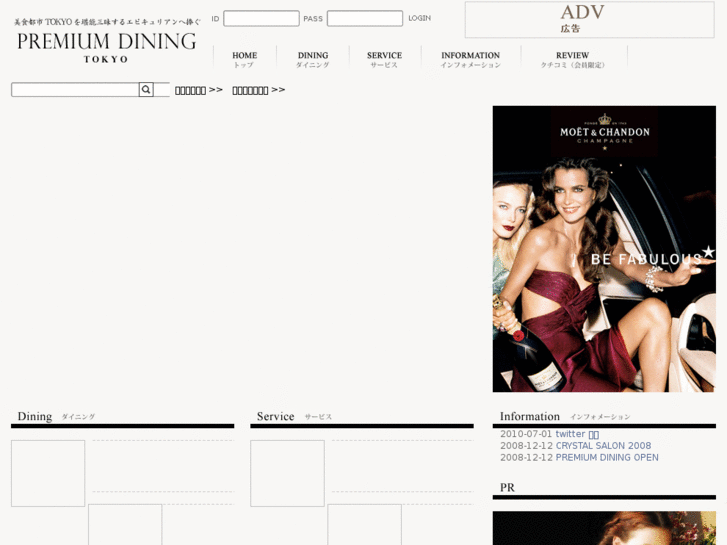Open CRYSTAL SALON 2008 link
This screenshot has width=727, height=545.
tap(603, 446)
